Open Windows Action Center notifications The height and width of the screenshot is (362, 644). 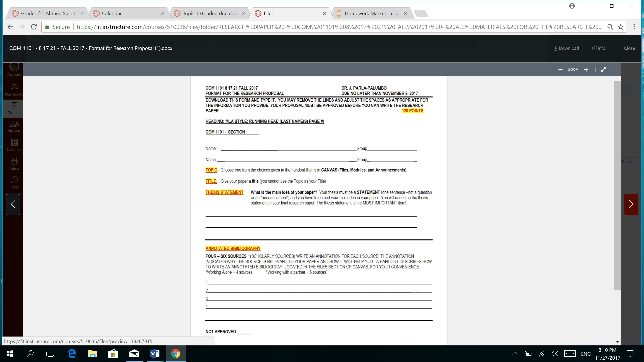[630, 353]
